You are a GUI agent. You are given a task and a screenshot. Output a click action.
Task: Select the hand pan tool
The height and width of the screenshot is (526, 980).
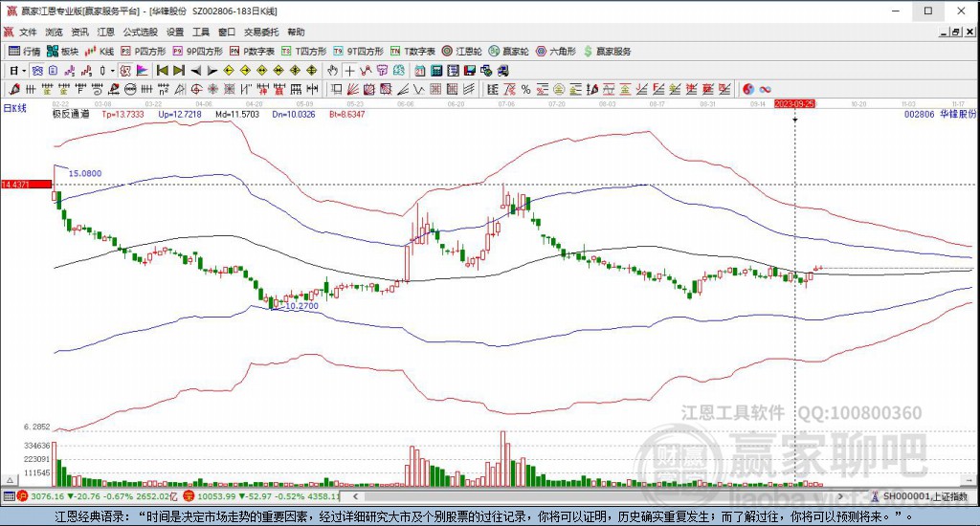[332, 71]
